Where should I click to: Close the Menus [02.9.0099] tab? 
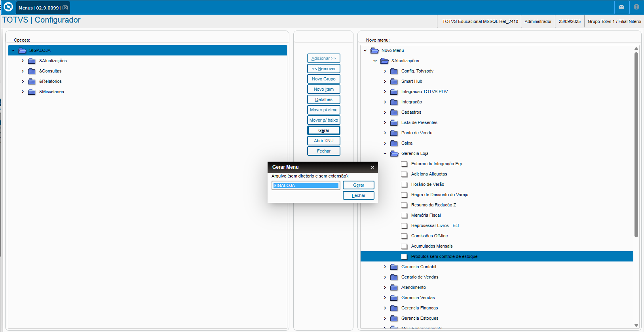click(x=65, y=8)
